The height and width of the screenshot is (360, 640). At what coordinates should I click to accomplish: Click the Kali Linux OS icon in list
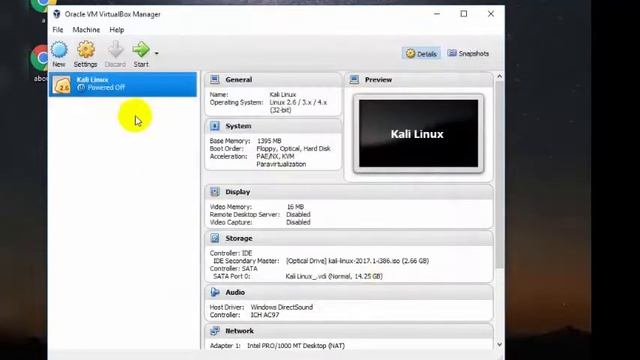pyautogui.click(x=62, y=85)
